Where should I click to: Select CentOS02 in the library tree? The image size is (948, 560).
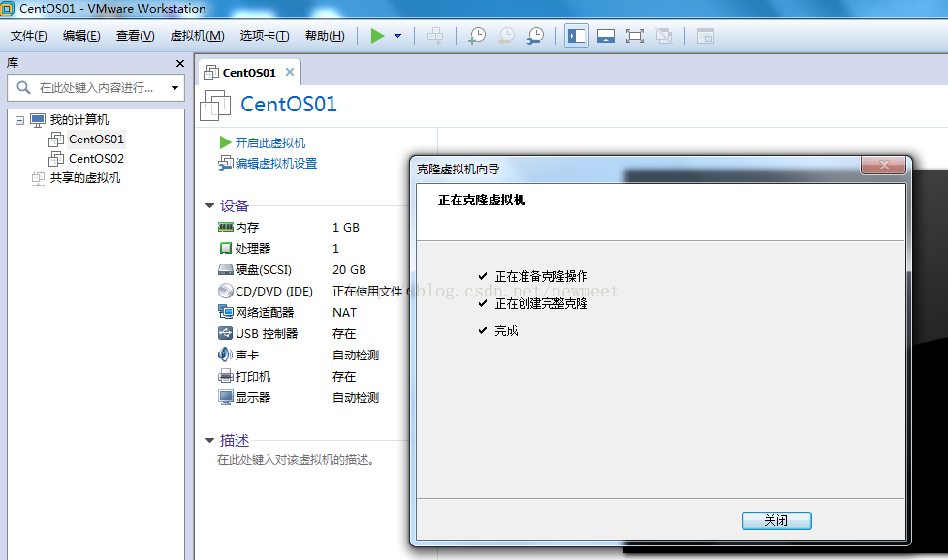tap(96, 159)
